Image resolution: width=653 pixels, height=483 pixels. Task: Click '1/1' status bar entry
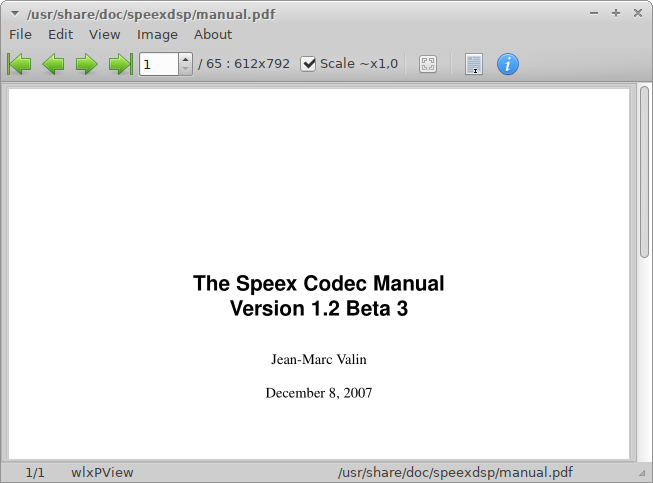(x=35, y=473)
